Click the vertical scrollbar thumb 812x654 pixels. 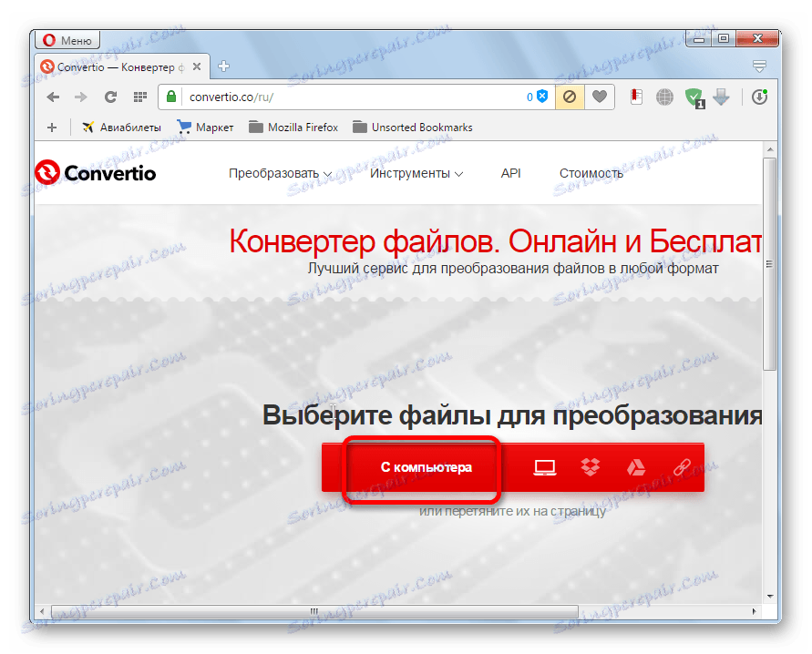pos(769,264)
